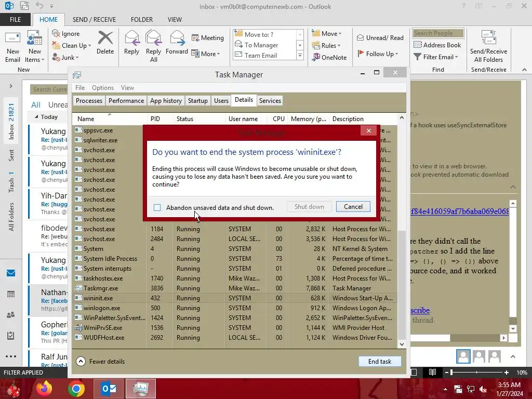Viewport: 532px width, 399px height.
Task: Open the More respond options dropdown
Action: (206, 54)
